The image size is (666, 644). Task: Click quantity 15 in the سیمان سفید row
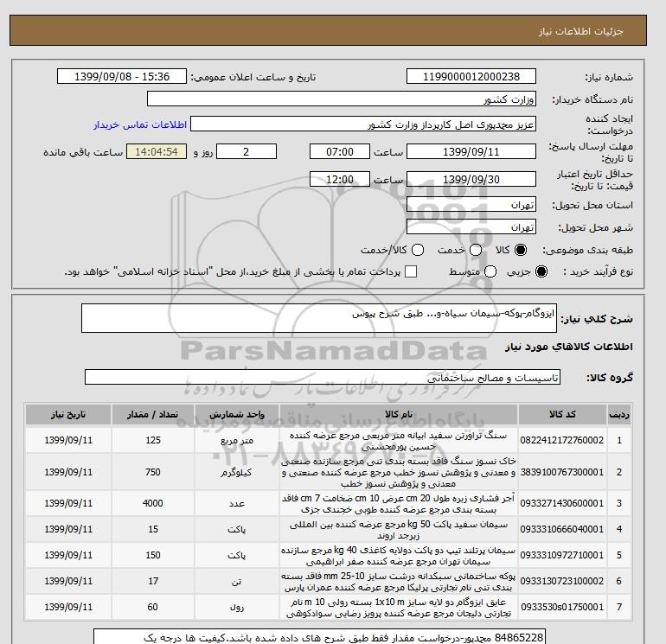[153, 529]
